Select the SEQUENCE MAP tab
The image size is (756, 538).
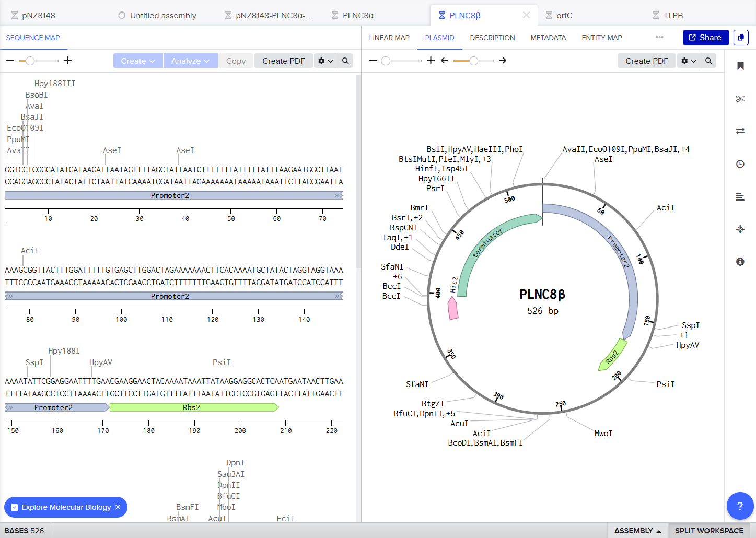click(x=33, y=38)
